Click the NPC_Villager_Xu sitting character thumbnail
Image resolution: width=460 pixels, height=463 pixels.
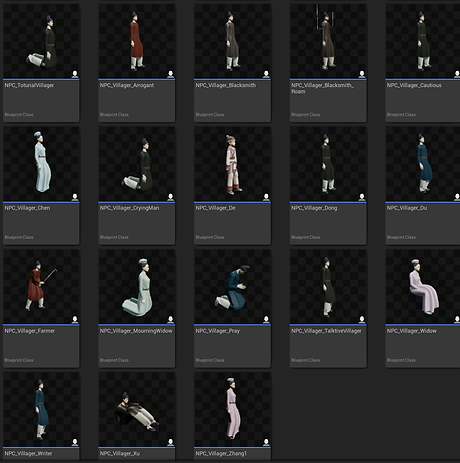[x=137, y=409]
